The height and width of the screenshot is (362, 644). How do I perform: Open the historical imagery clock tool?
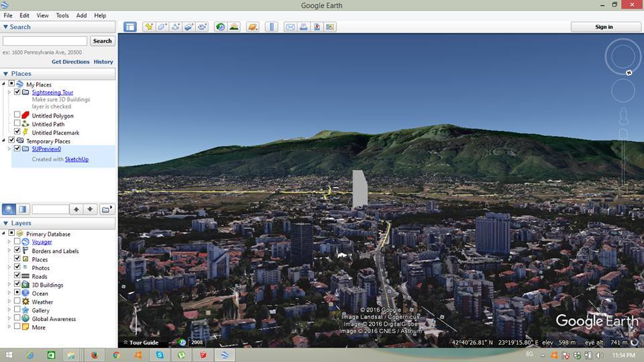220,27
